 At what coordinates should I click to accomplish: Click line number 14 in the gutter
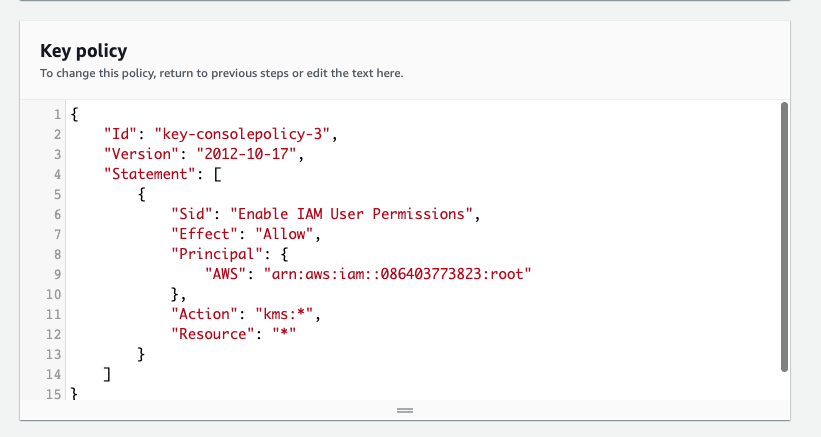coord(55,374)
